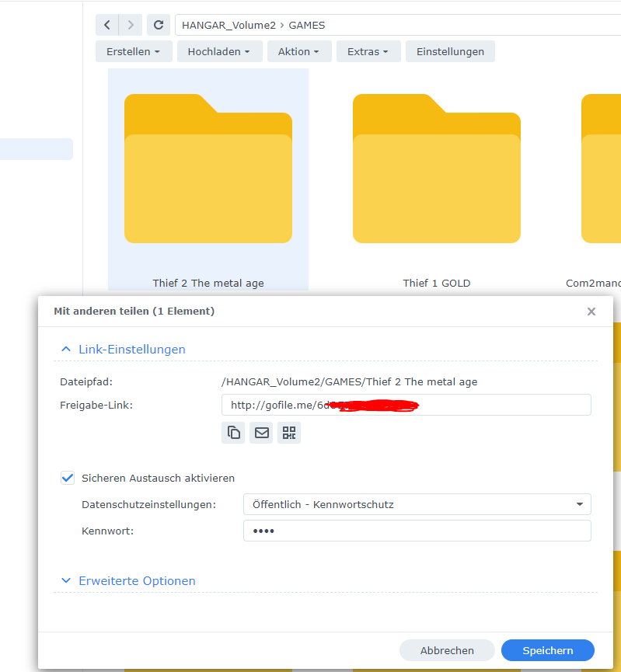Click HANGAR_Volume2 in the path breadcrumb
Image resolution: width=621 pixels, height=672 pixels.
tap(229, 26)
